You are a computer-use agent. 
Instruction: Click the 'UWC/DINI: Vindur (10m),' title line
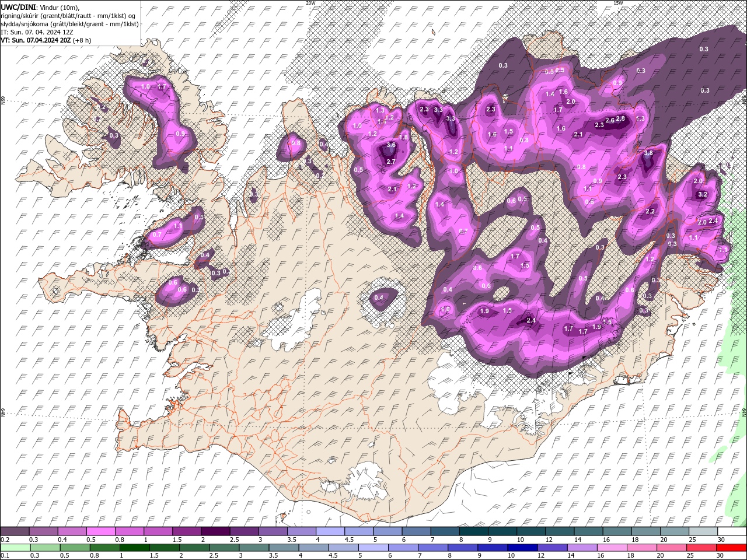pyautogui.click(x=40, y=7)
